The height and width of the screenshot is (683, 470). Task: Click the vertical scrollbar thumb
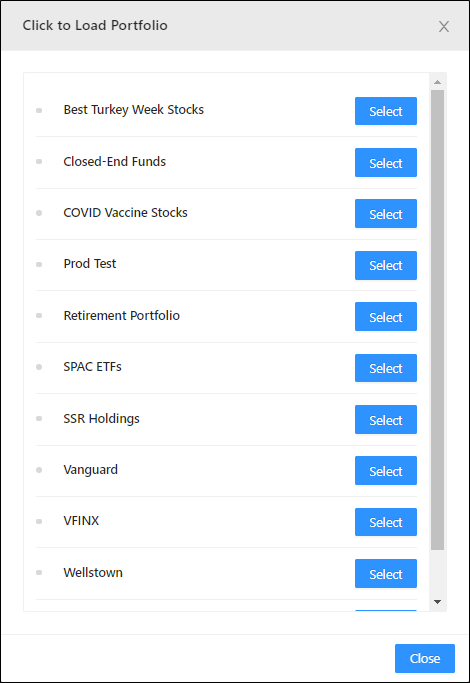coord(437,320)
